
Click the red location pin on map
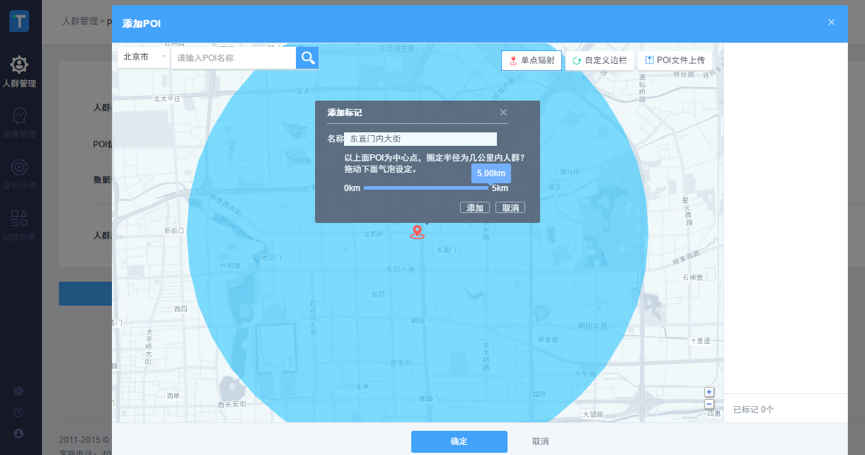pyautogui.click(x=417, y=232)
